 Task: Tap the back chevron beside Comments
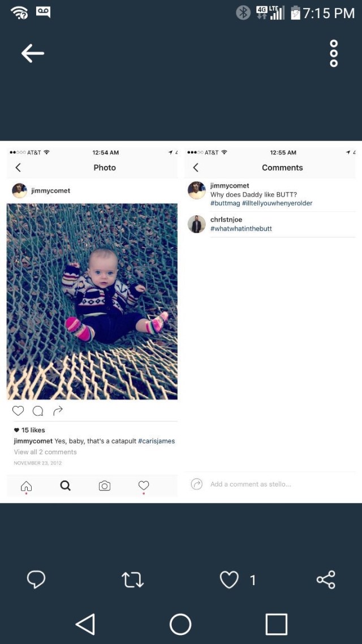[x=196, y=168]
